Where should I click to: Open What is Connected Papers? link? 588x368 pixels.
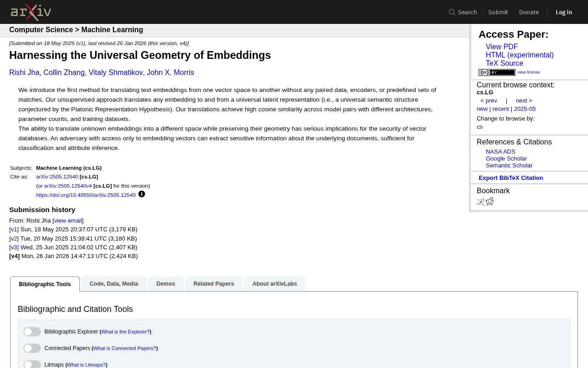(x=124, y=348)
